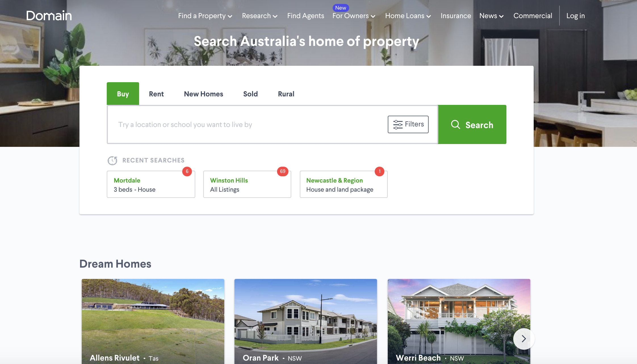Click the red 6 badge on Mortdale
This screenshot has width=637, height=364.
(x=187, y=171)
